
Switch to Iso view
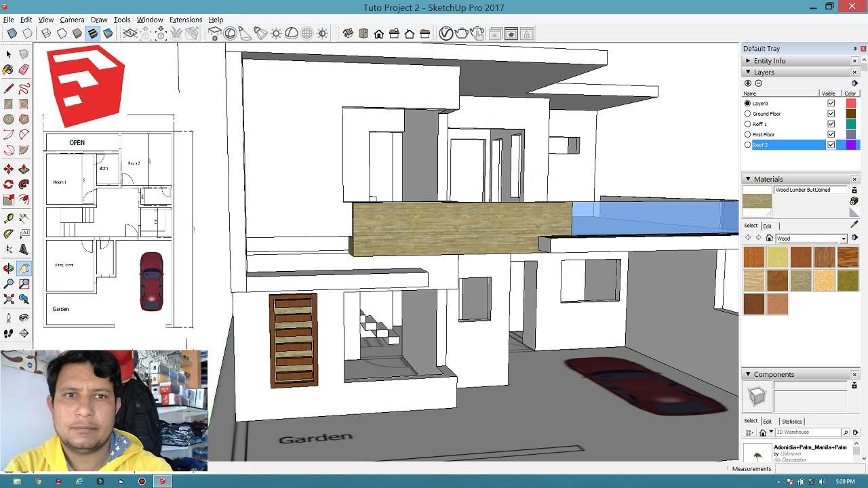pos(348,33)
